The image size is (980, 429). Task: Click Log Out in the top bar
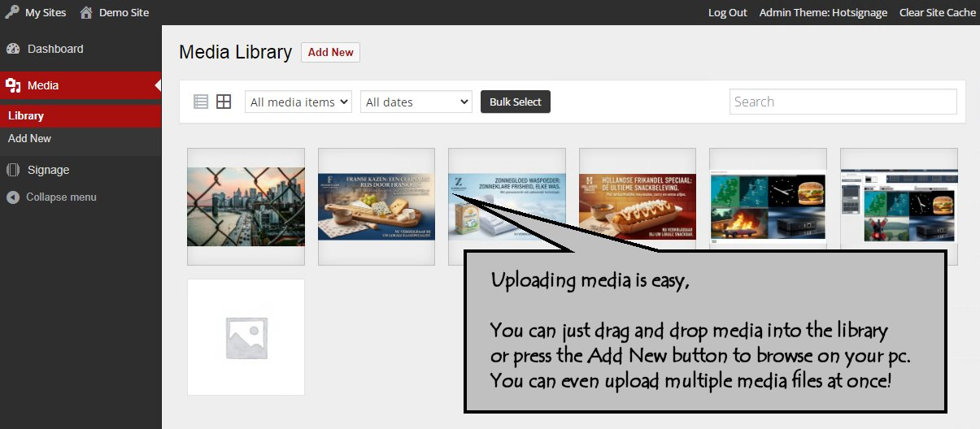pos(728,12)
